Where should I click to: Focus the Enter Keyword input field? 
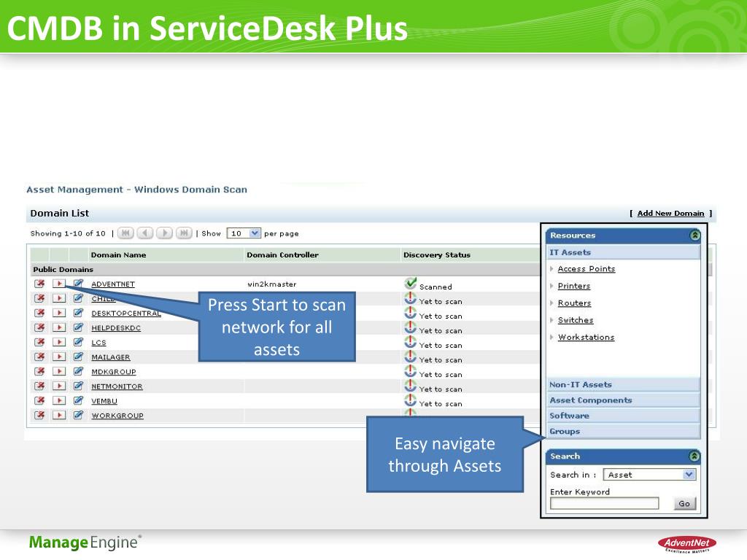coord(604,503)
